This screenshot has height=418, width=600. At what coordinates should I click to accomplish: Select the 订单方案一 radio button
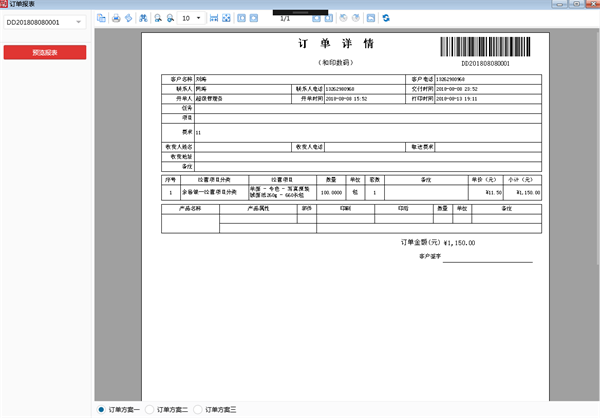pos(102,409)
